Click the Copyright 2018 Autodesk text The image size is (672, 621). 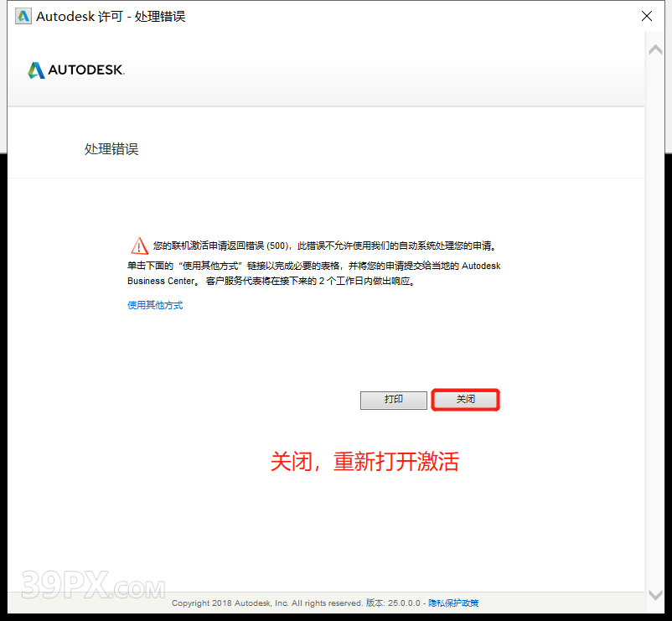[x=266, y=603]
